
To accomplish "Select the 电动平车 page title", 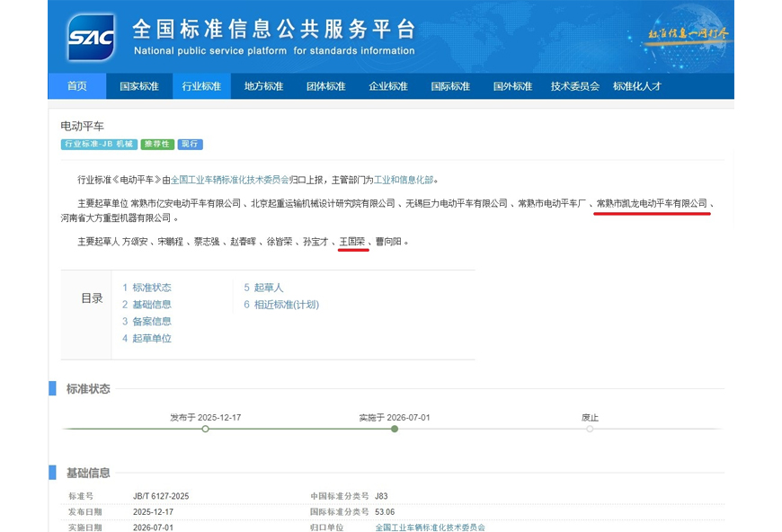I will [83, 126].
